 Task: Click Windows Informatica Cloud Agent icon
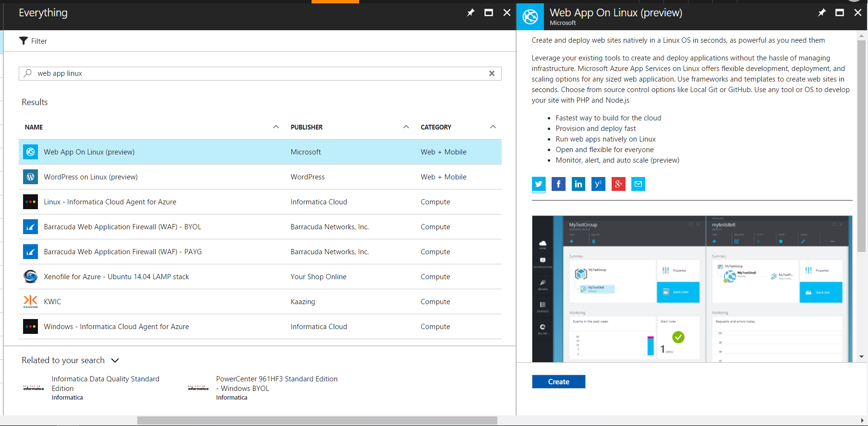click(30, 327)
